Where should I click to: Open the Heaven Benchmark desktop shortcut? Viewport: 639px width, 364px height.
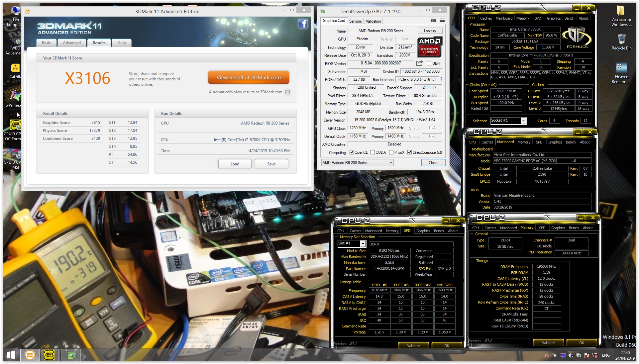coord(621,73)
